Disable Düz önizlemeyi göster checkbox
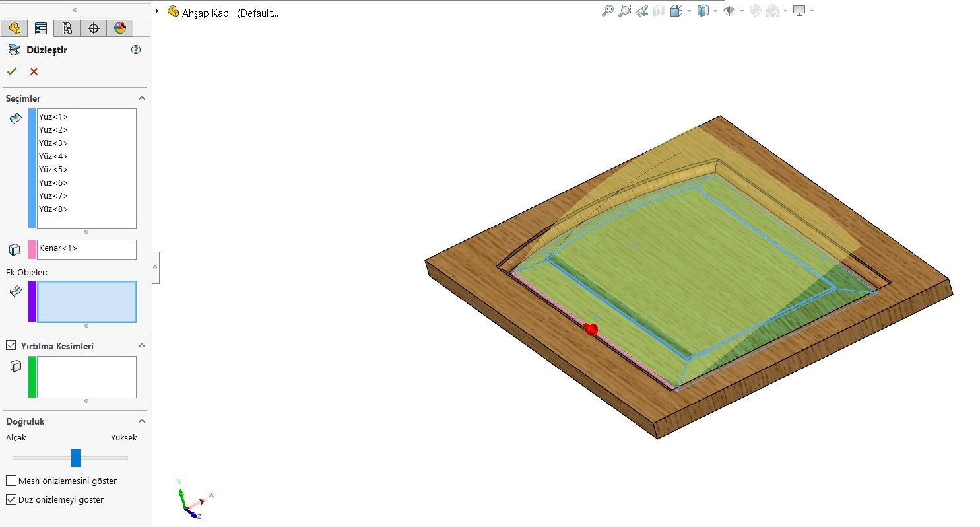 tap(11, 499)
